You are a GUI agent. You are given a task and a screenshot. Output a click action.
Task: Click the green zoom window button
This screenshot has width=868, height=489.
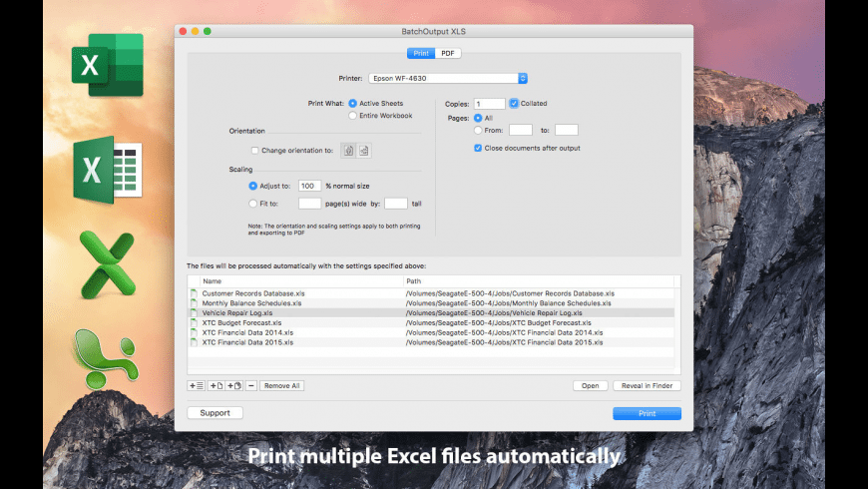coord(208,31)
